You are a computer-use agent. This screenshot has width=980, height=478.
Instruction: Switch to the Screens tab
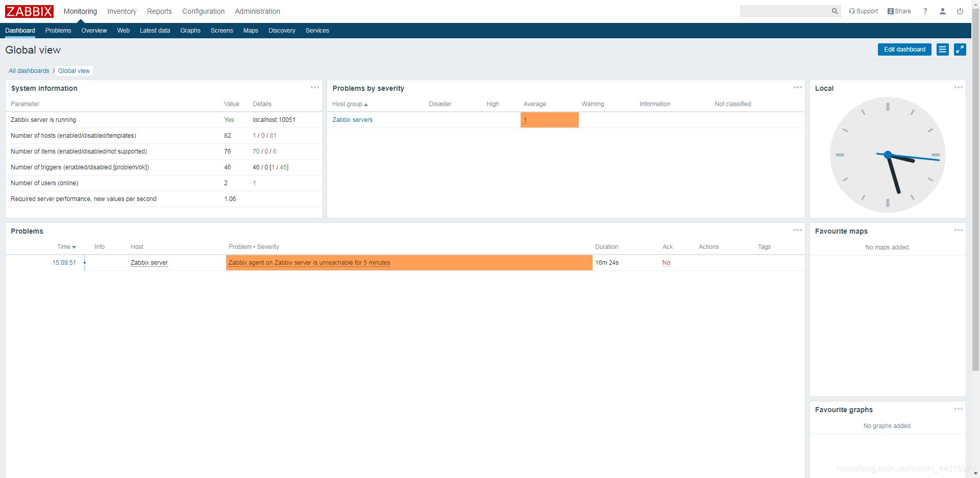222,31
